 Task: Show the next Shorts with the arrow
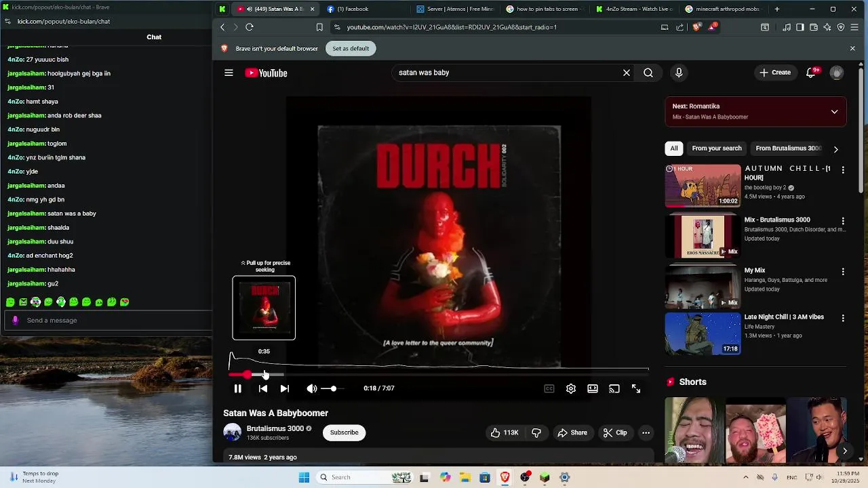click(845, 451)
